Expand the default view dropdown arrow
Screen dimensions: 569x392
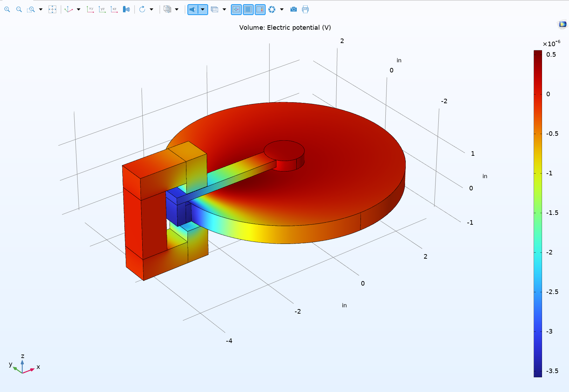[78, 9]
